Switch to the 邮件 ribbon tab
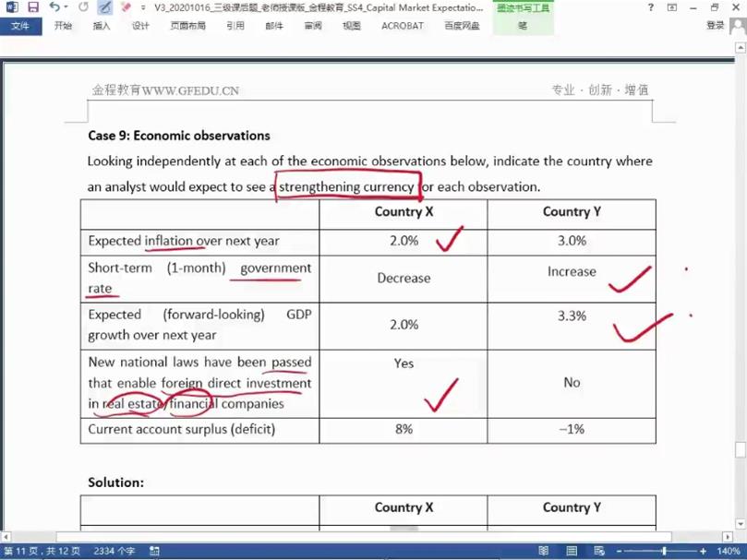Screen dimensions: 747x560 coord(274,26)
